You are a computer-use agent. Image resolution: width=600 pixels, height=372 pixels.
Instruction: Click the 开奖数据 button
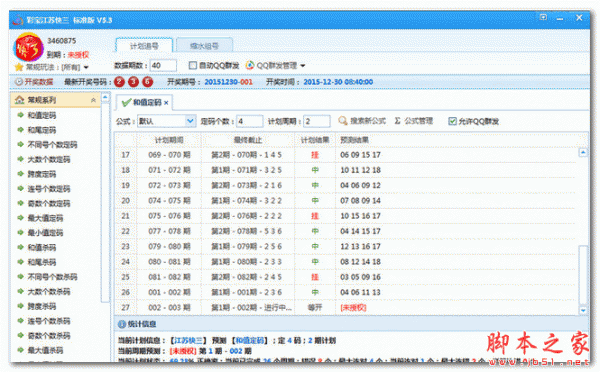pyautogui.click(x=34, y=82)
